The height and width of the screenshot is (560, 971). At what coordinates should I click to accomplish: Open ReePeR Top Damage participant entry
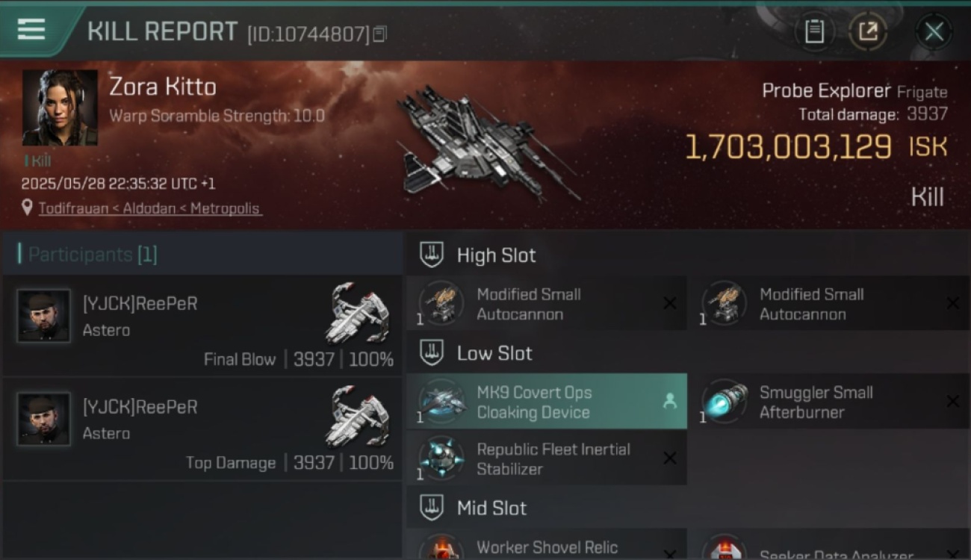tap(202, 429)
